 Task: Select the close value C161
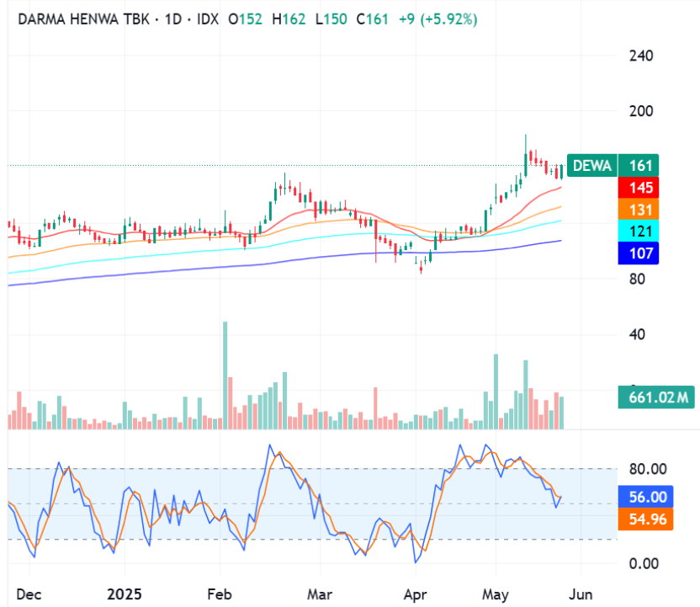373,19
